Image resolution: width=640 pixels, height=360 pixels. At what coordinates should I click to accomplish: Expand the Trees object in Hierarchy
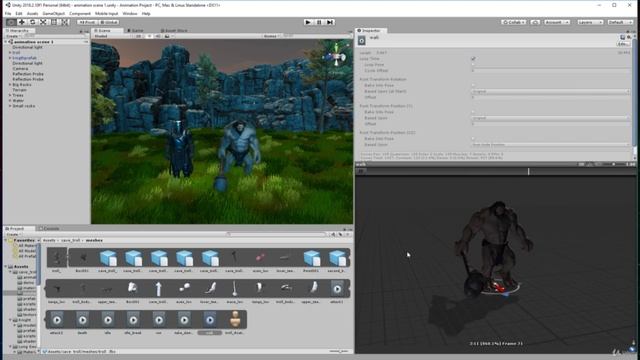point(10,95)
